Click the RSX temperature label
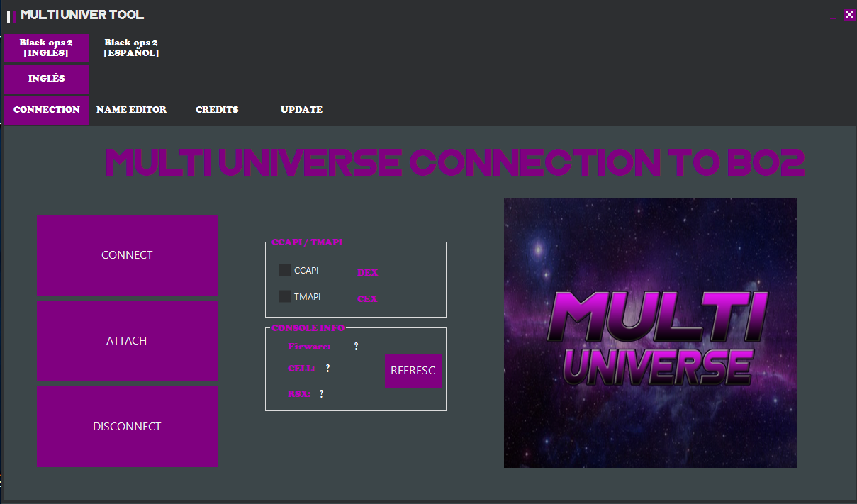The image size is (857, 504). (299, 394)
